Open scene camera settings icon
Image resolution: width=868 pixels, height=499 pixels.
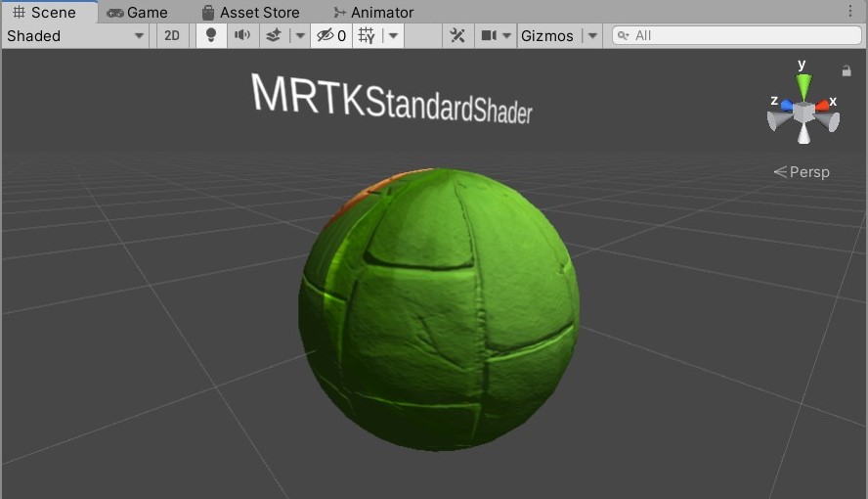489,36
